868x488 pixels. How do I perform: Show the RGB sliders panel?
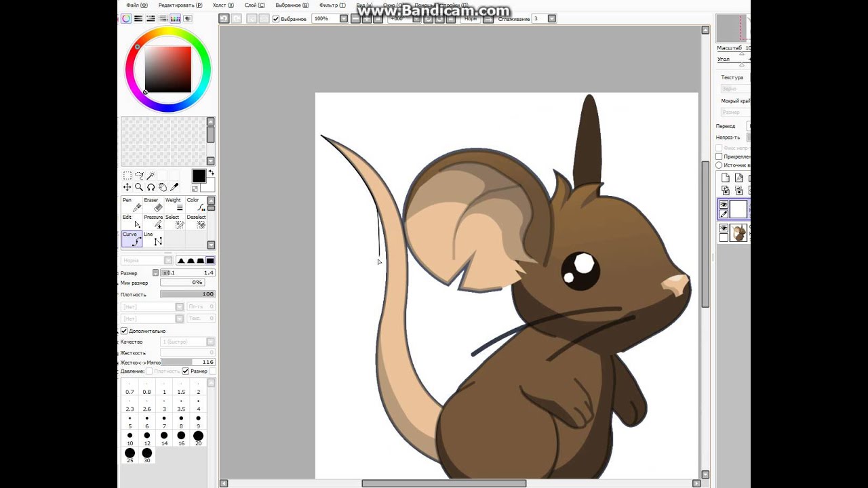coord(138,19)
